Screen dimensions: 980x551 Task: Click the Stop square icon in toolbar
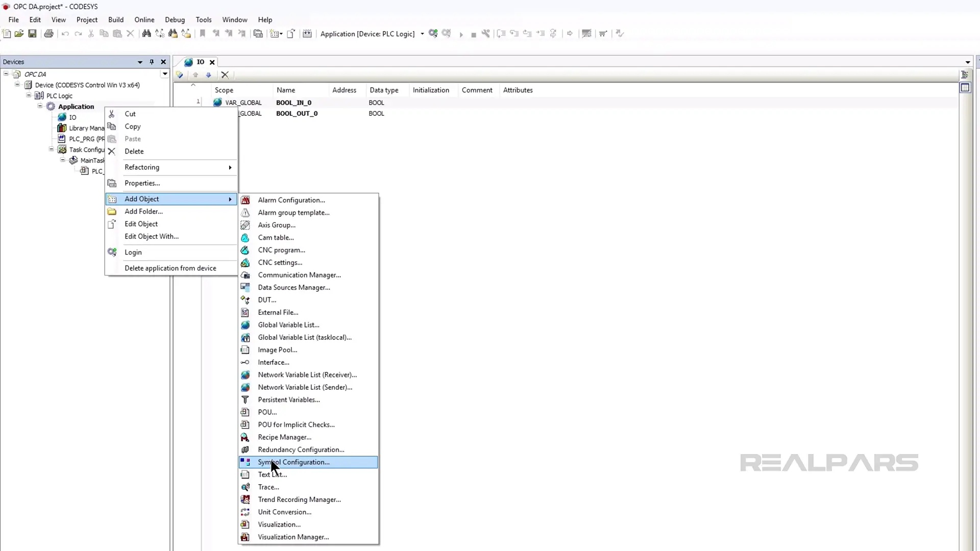click(x=474, y=34)
